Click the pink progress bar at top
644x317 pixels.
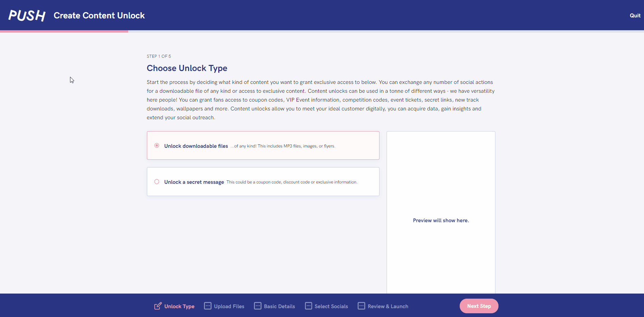pos(64,31)
